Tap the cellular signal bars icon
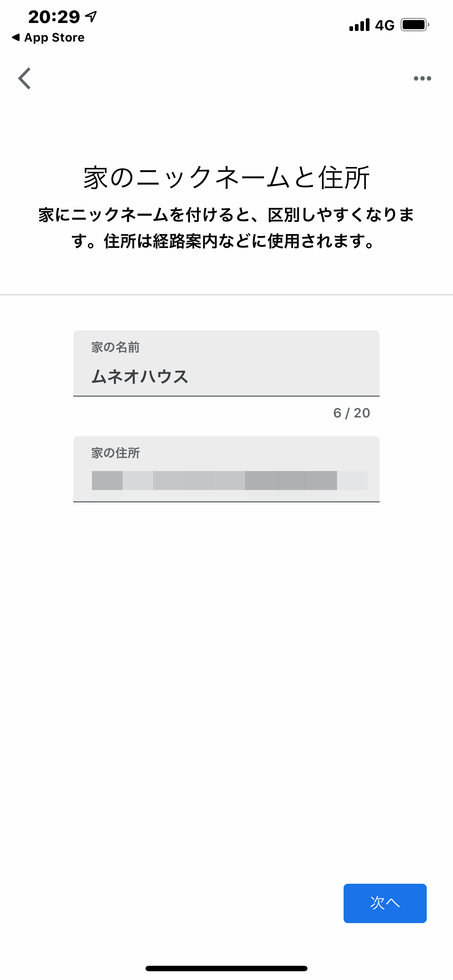 point(359,25)
